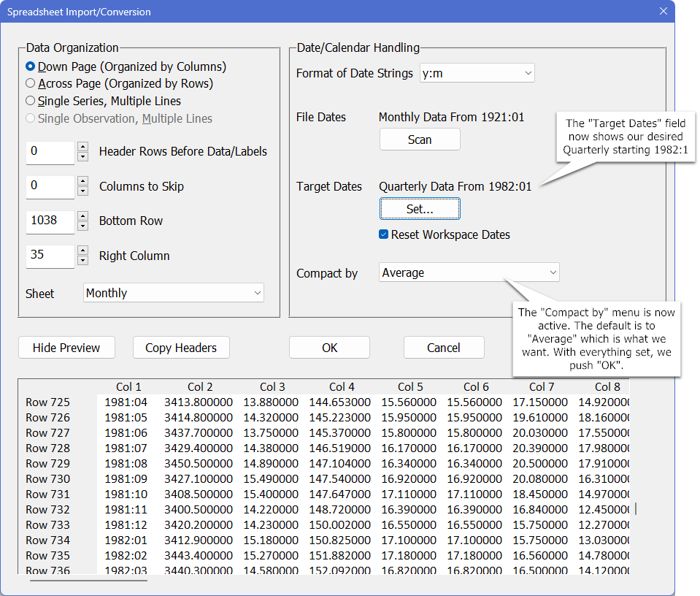Click the preview horizontal scrollbar
700x596 pixels.
click(x=88, y=581)
